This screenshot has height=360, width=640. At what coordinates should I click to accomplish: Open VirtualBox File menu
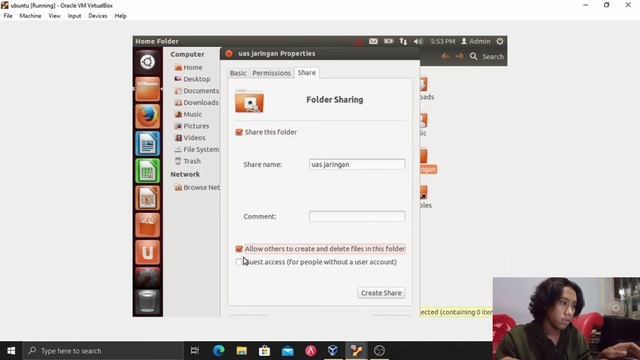(8, 16)
